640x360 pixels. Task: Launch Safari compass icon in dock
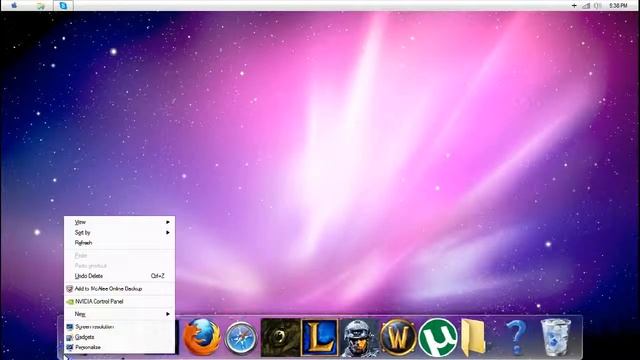[241, 338]
